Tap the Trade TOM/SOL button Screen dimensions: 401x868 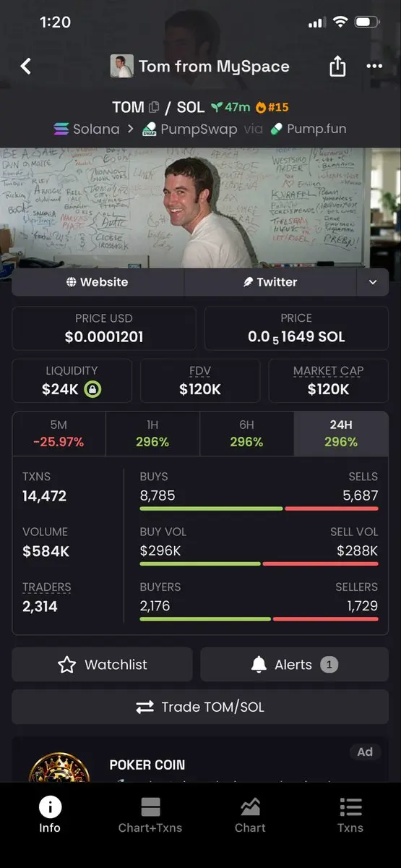[x=200, y=707]
